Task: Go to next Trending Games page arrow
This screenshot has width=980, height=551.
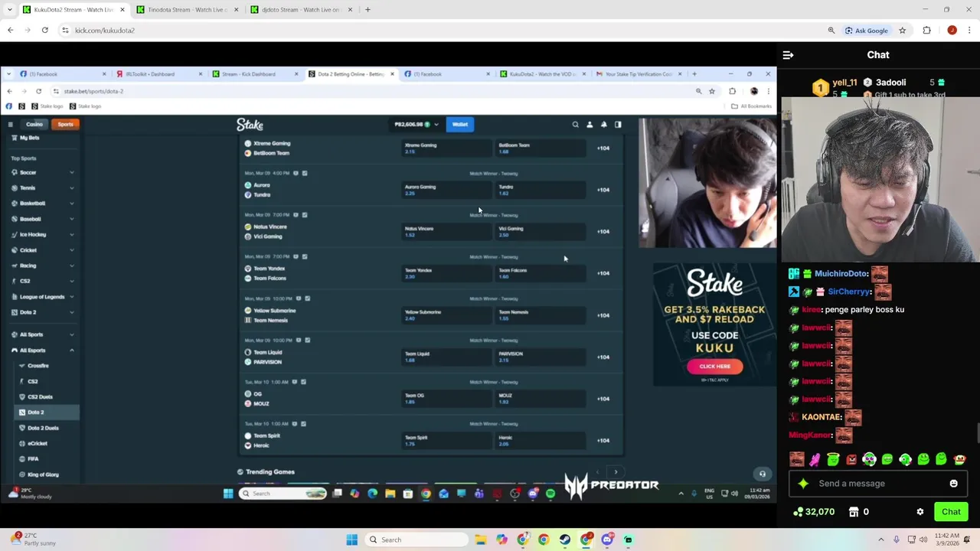Action: (x=616, y=472)
